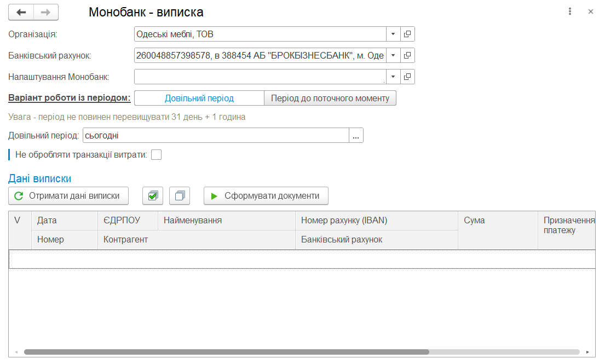The width and height of the screenshot is (599, 364).
Task: Click the check all rows icon
Action: (x=153, y=196)
